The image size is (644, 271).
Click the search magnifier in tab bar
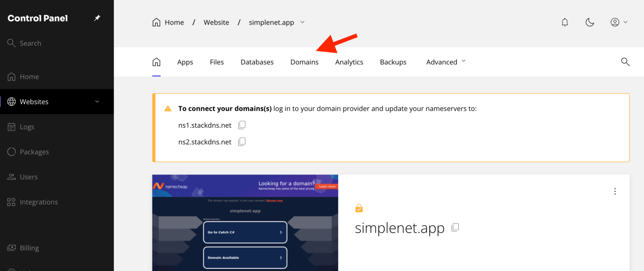625,62
